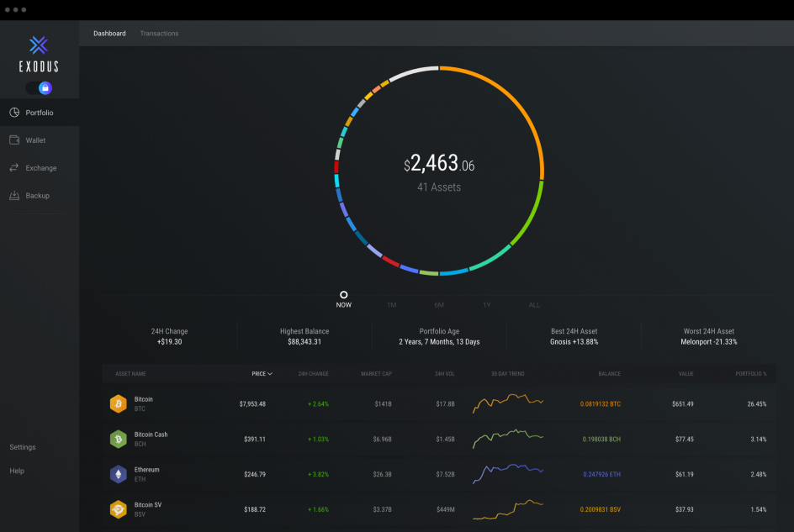Click the Bitcoin coin icon

click(118, 404)
